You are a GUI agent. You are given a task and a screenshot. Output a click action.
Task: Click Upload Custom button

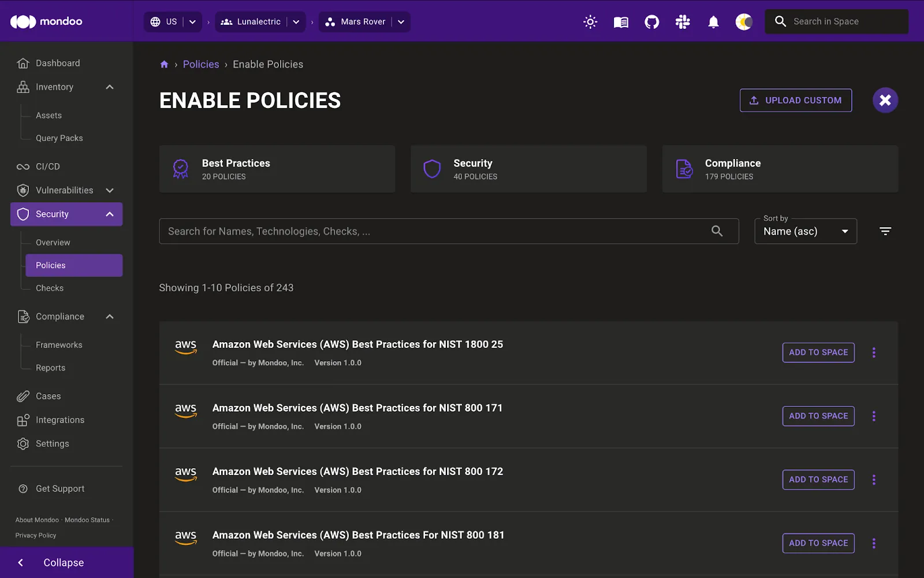tap(796, 101)
